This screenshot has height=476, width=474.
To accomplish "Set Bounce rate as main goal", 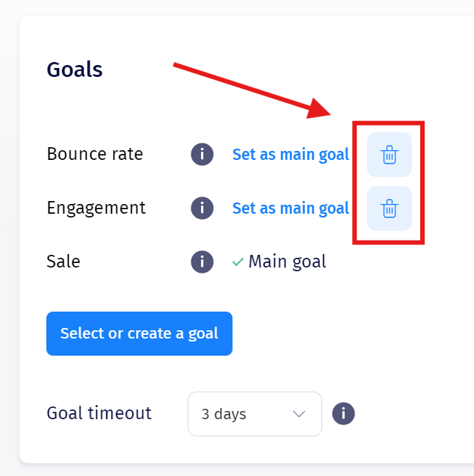I will tap(290, 155).
